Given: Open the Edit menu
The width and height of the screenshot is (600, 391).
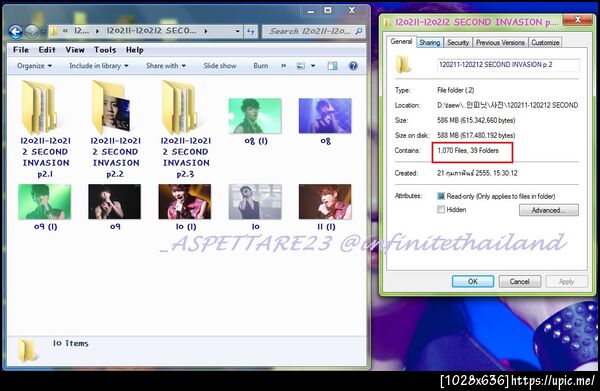Looking at the screenshot, I should point(47,50).
